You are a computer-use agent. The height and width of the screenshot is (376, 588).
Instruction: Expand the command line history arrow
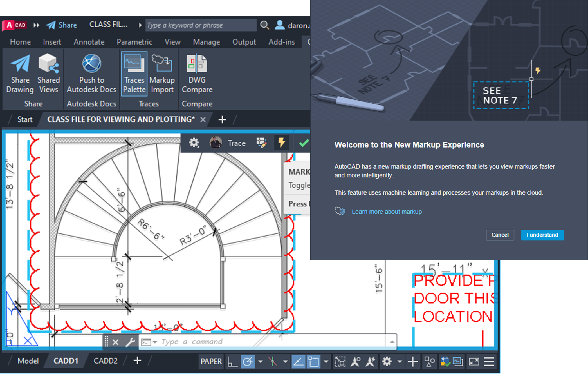click(x=392, y=342)
